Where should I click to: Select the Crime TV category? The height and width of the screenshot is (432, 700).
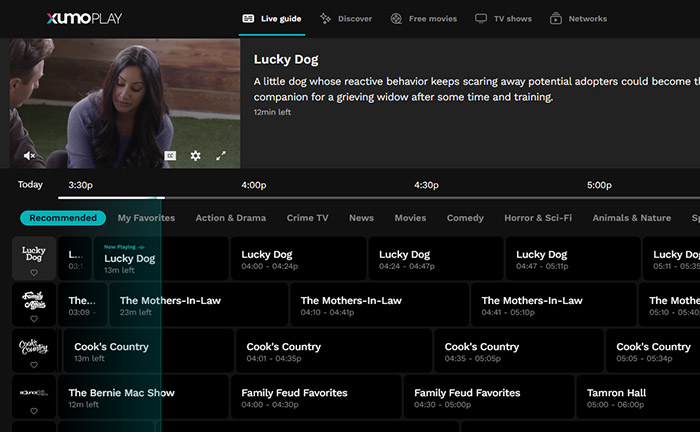click(x=307, y=218)
